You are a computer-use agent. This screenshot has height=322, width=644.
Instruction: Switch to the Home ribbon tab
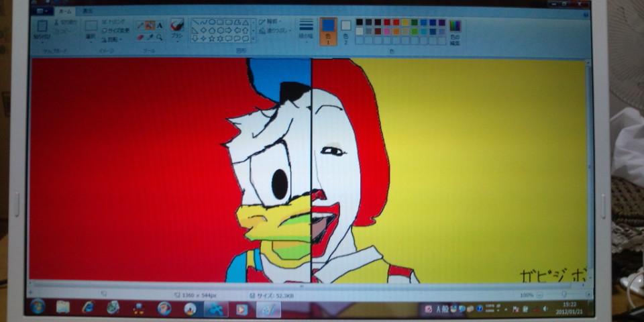[x=65, y=11]
